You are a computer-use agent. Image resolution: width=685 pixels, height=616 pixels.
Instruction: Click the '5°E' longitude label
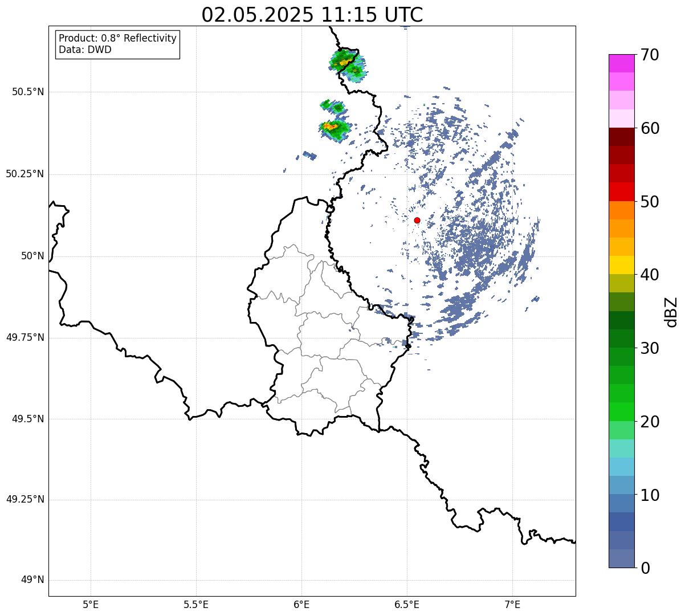tap(91, 604)
